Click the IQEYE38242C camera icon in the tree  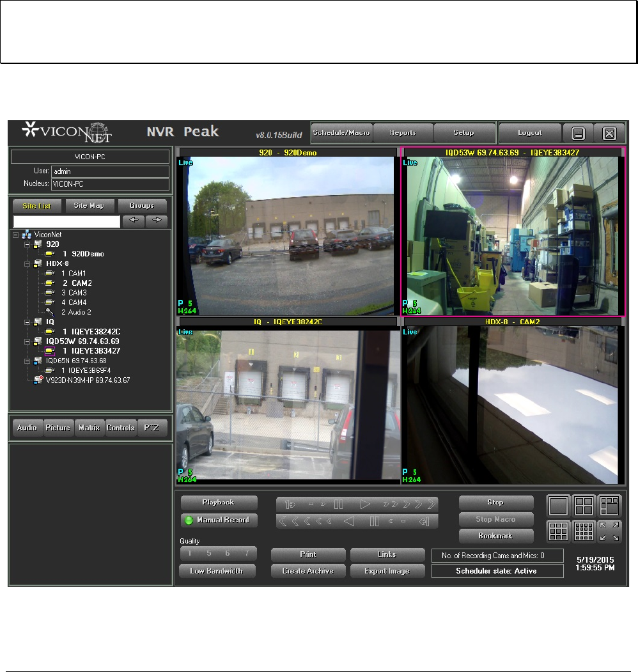click(50, 331)
